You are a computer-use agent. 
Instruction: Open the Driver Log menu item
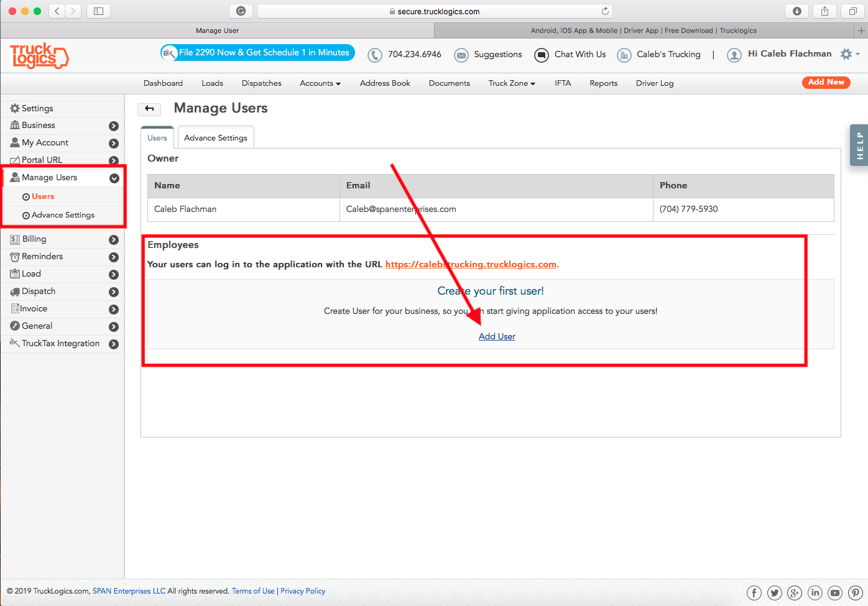(x=655, y=83)
